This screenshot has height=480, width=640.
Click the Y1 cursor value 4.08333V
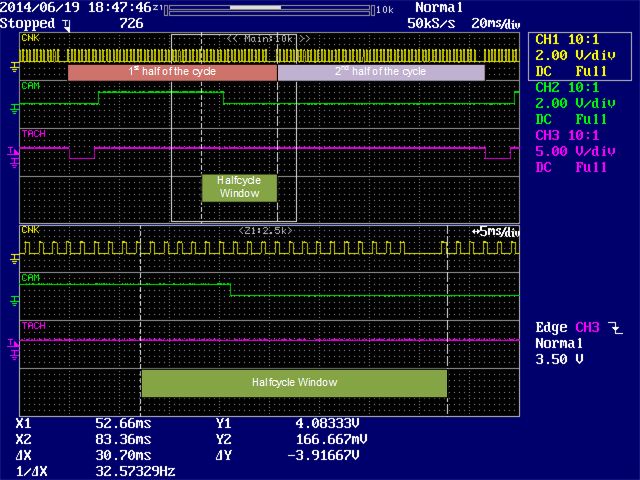point(327,423)
